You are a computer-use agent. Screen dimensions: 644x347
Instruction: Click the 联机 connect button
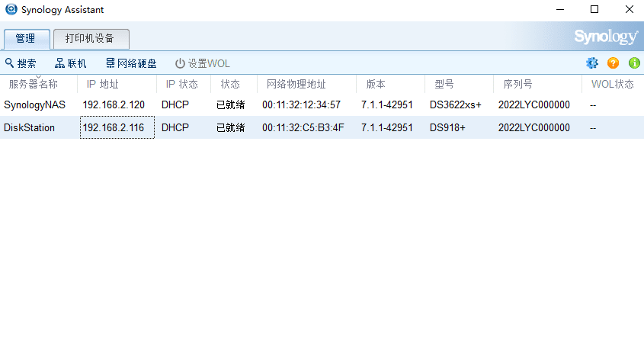point(71,63)
